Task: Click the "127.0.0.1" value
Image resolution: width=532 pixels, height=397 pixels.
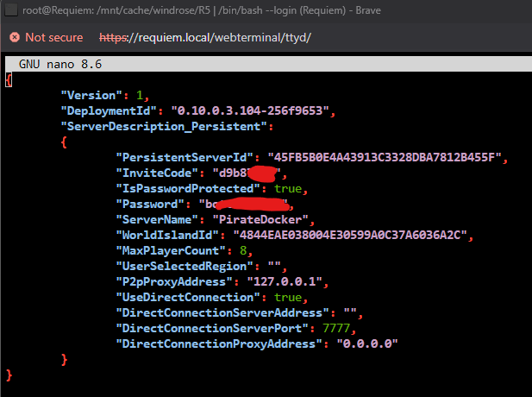Action: click(285, 282)
